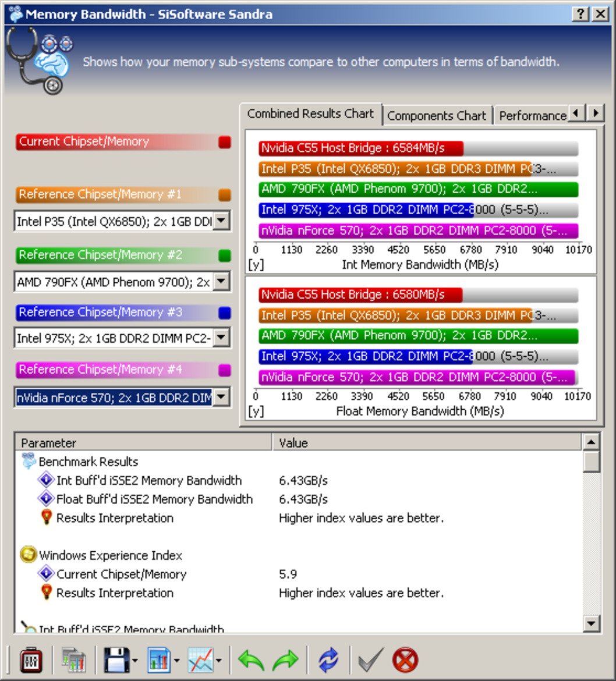Open the save icon's dropdown arrow
616x681 pixels.
[134, 661]
